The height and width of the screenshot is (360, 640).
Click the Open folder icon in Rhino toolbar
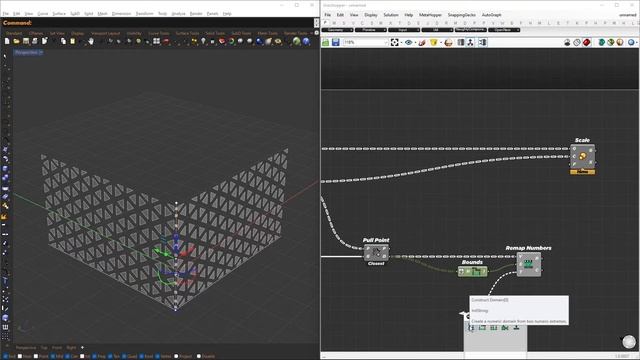point(16,41)
